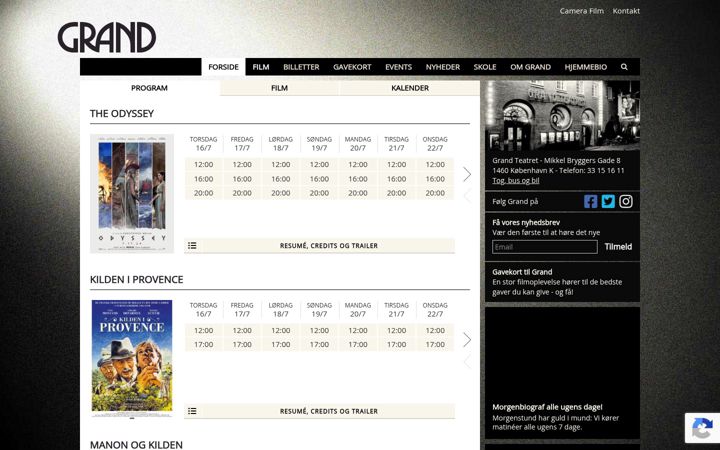Book The Odyssey Onsdag 22/7 at 12:00
This screenshot has width=720, height=450.
point(435,164)
